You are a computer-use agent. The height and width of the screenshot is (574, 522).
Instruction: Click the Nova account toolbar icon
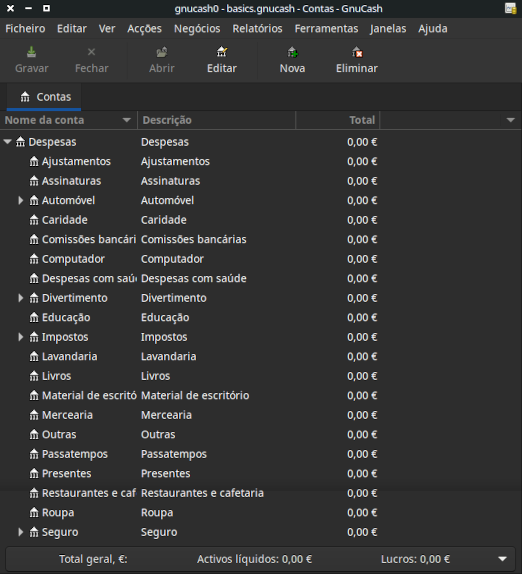(x=292, y=52)
